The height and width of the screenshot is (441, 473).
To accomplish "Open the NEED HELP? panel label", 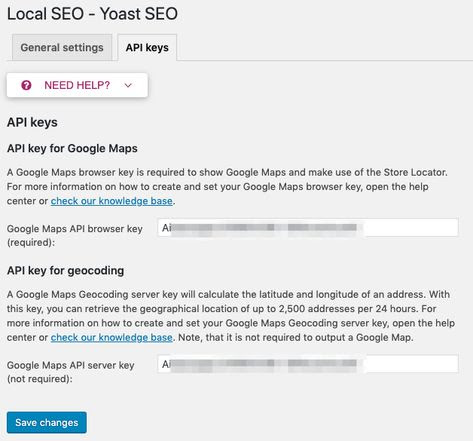I will coord(77,85).
